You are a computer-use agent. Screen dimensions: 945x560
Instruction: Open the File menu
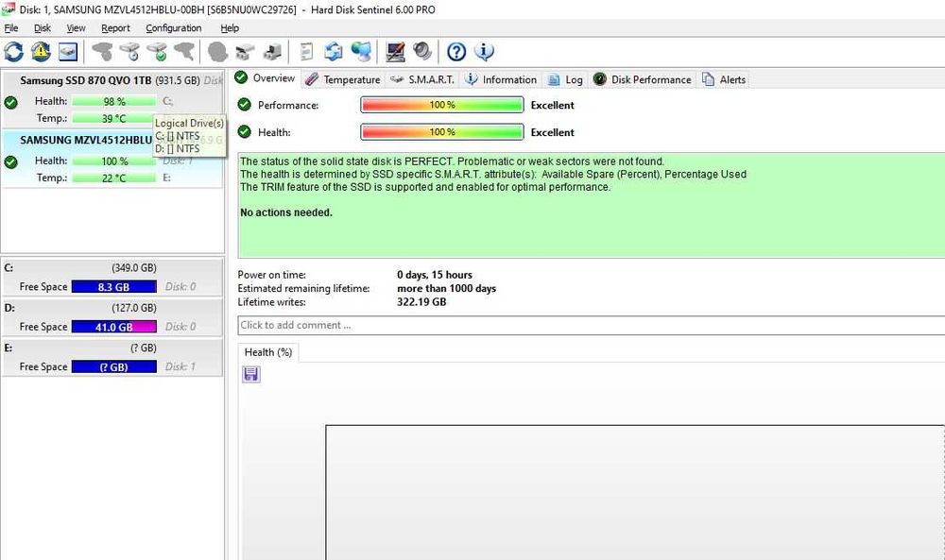10,27
